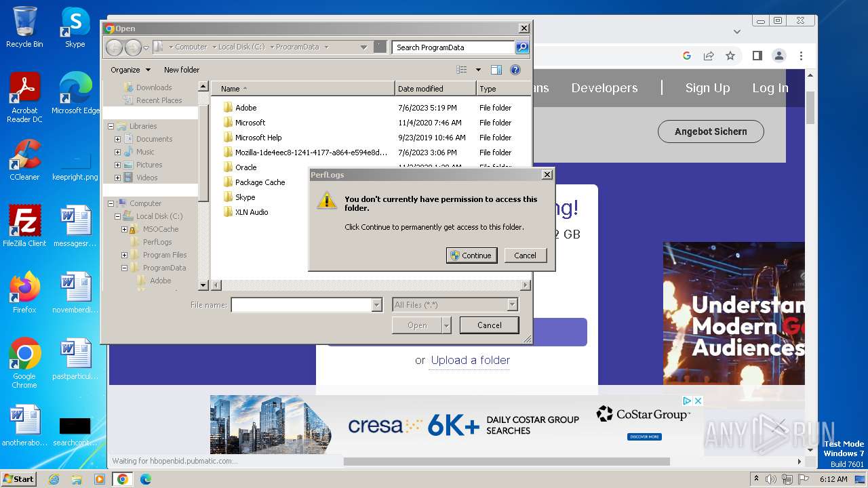Open the Recycle Bin desktop icon
The height and width of the screenshot is (488, 868).
click(24, 28)
